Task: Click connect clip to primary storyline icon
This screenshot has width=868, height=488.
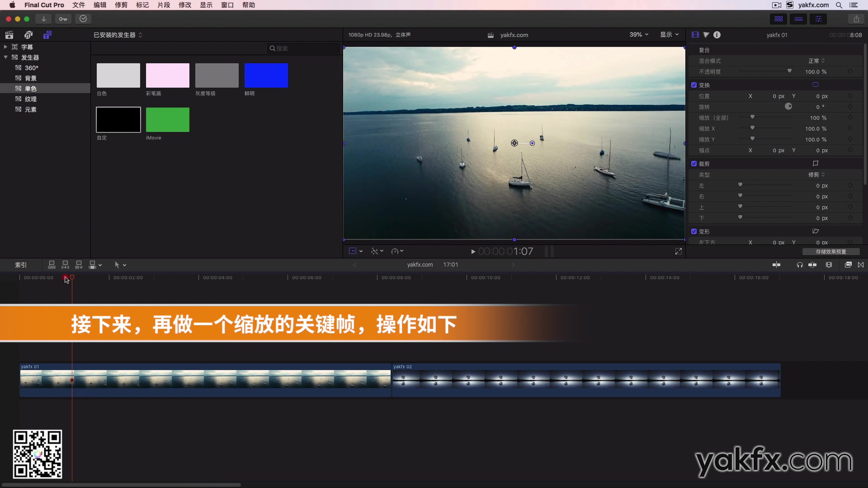Action: tap(52, 265)
